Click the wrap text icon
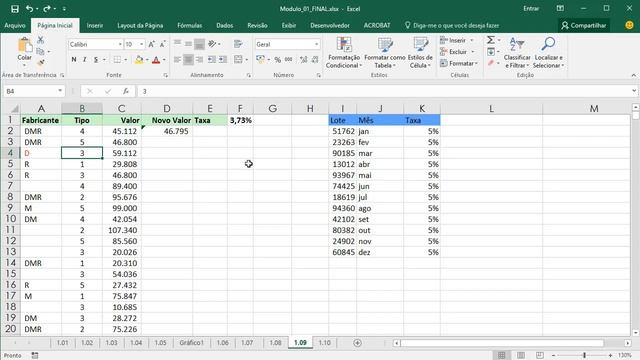This screenshot has height=360, width=640. pyautogui.click(x=238, y=44)
